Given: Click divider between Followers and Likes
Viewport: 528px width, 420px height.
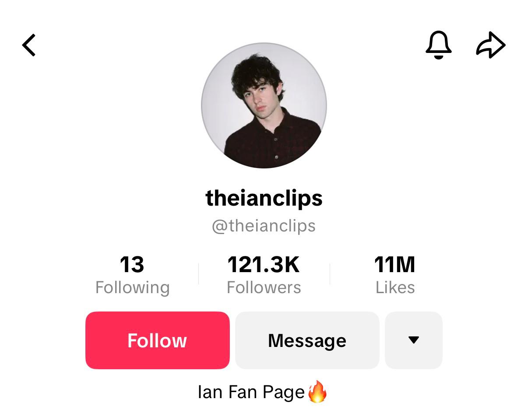Looking at the screenshot, I should [330, 274].
